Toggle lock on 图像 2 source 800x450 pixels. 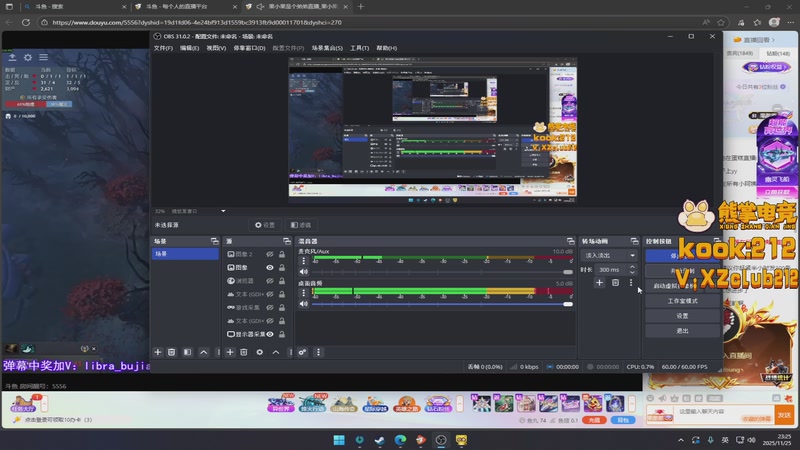(282, 254)
